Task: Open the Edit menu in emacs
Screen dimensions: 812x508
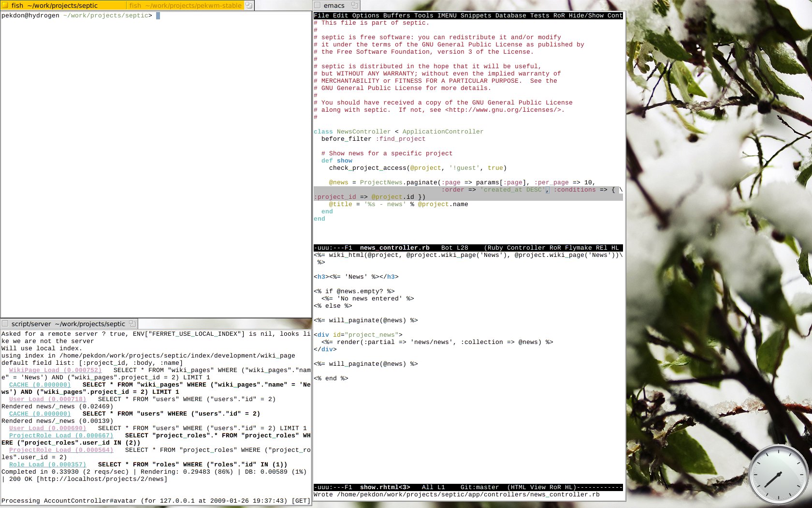Action: point(341,15)
